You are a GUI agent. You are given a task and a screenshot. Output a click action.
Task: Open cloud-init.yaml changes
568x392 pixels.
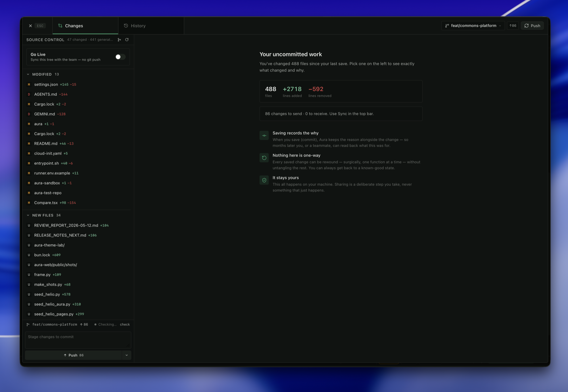(x=78, y=154)
